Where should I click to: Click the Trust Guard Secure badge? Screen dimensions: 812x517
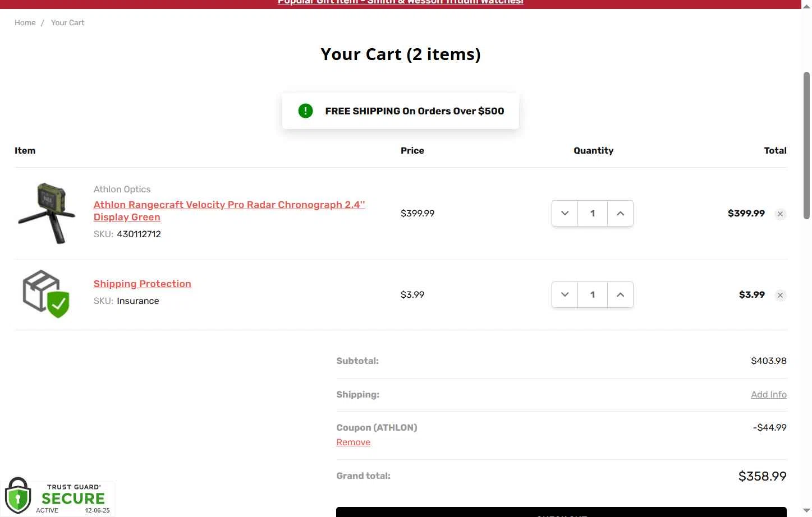[58, 497]
